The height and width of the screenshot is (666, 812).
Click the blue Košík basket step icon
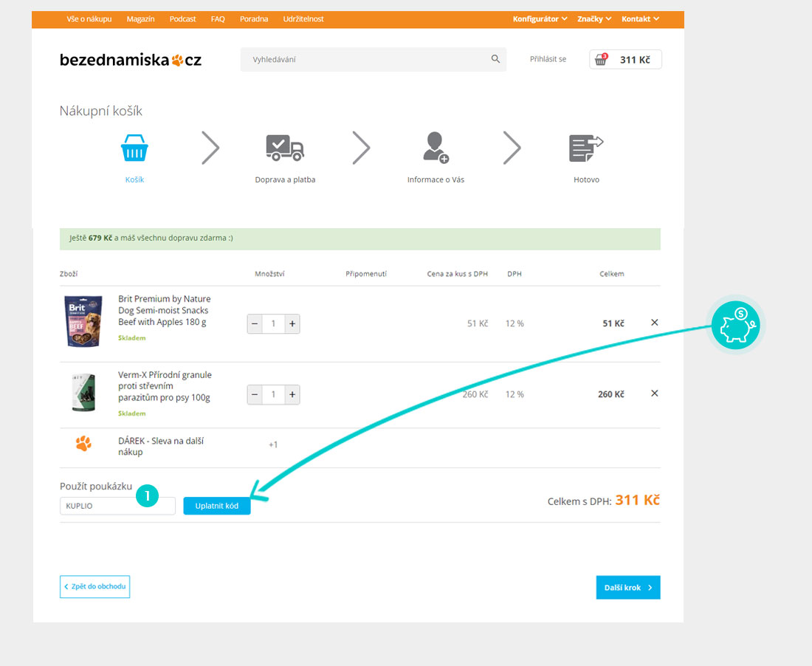click(x=134, y=148)
